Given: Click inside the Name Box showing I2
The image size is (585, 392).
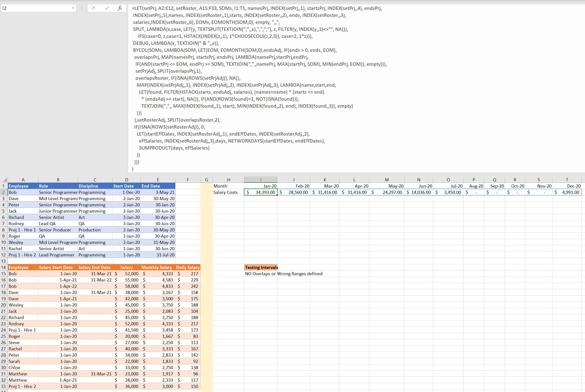Looking at the screenshot, I should 35,8.
